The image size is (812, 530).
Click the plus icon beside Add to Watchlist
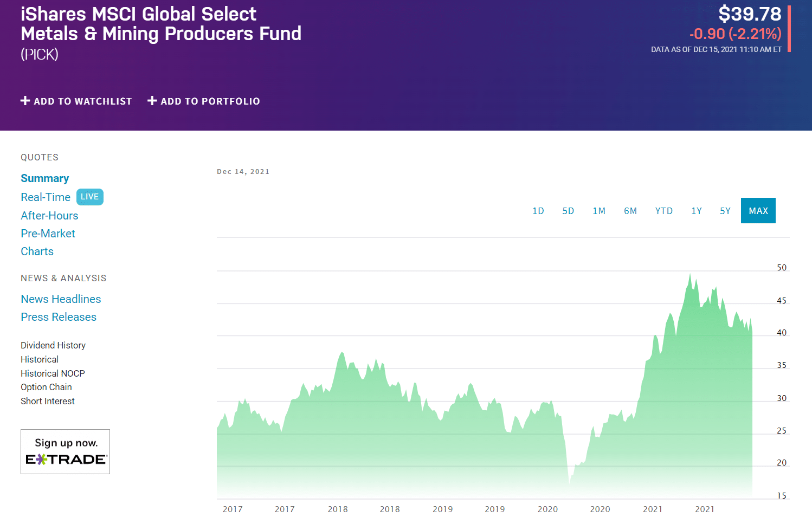25,101
